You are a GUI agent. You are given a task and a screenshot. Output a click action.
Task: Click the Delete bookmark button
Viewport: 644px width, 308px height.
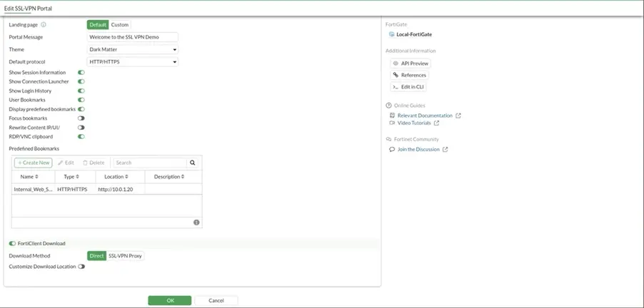coord(94,163)
